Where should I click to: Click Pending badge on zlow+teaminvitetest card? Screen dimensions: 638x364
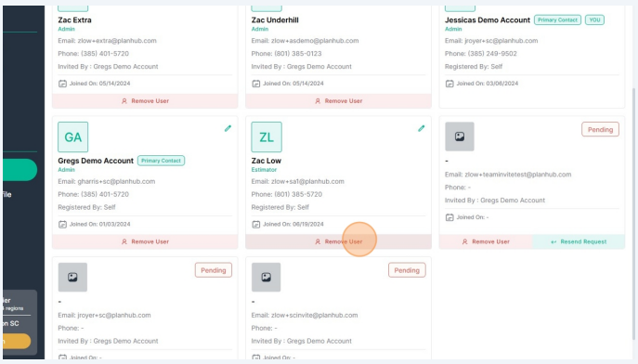[600, 129]
